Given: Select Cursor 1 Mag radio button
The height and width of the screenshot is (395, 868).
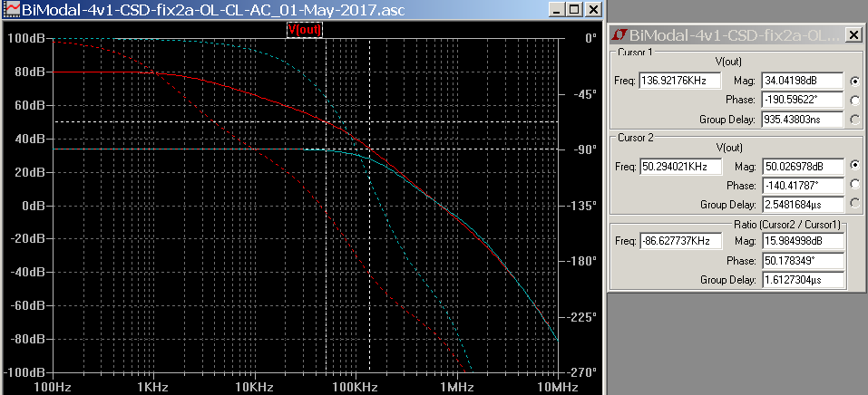Looking at the screenshot, I should pyautogui.click(x=854, y=81).
